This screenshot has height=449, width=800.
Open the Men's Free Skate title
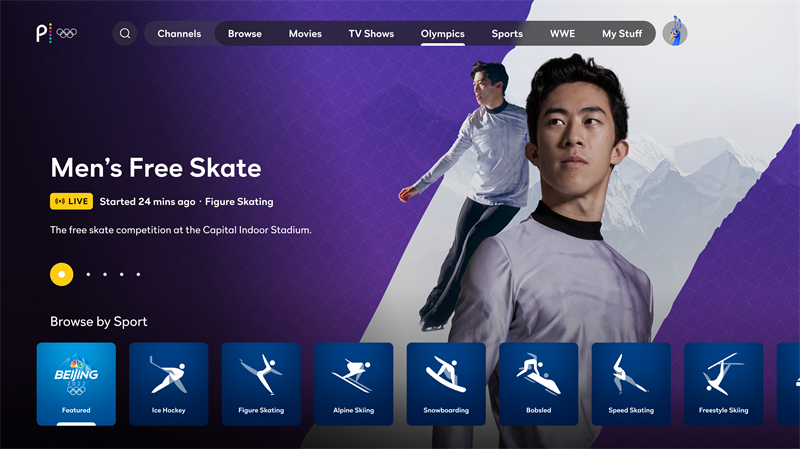tap(155, 167)
